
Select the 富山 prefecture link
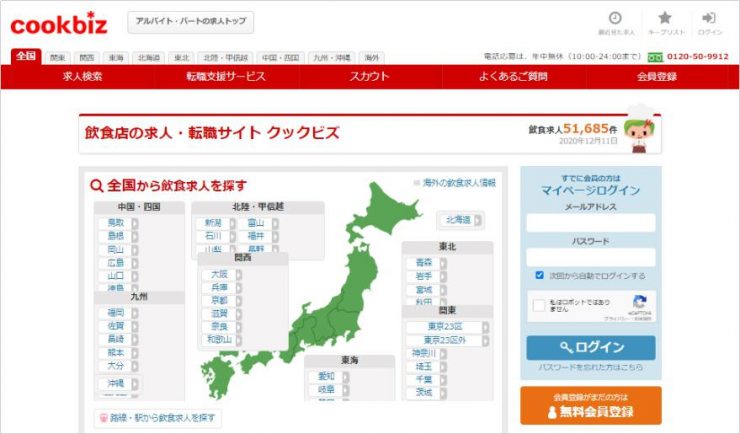(255, 223)
